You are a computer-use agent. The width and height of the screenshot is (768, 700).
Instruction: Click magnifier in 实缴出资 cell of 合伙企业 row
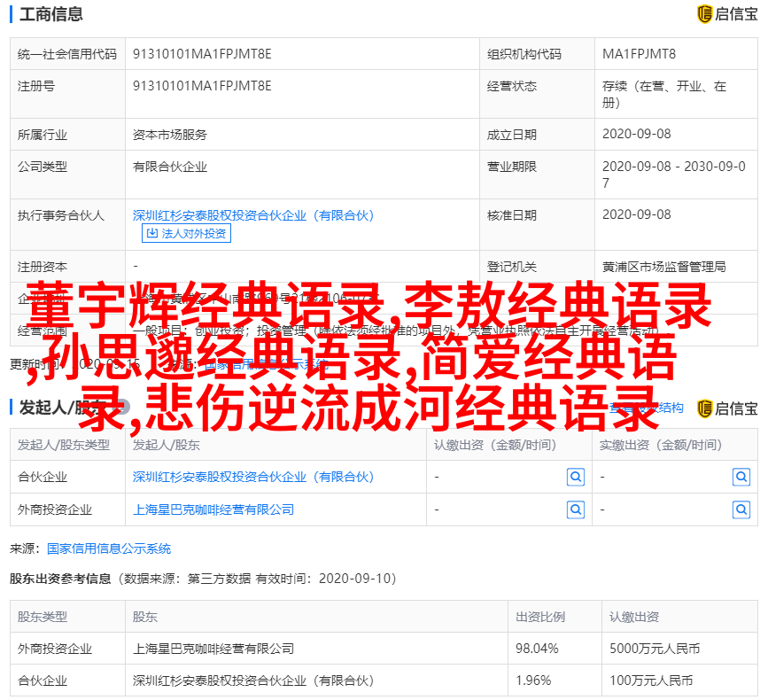[x=741, y=477]
